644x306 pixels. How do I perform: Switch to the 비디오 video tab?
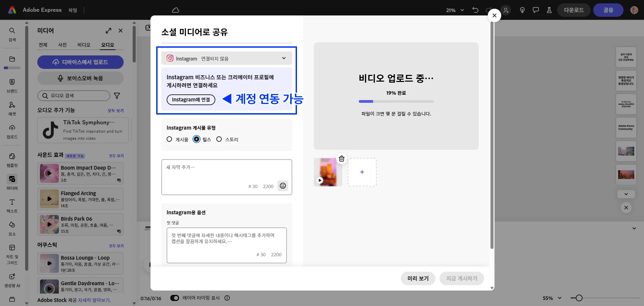84,45
